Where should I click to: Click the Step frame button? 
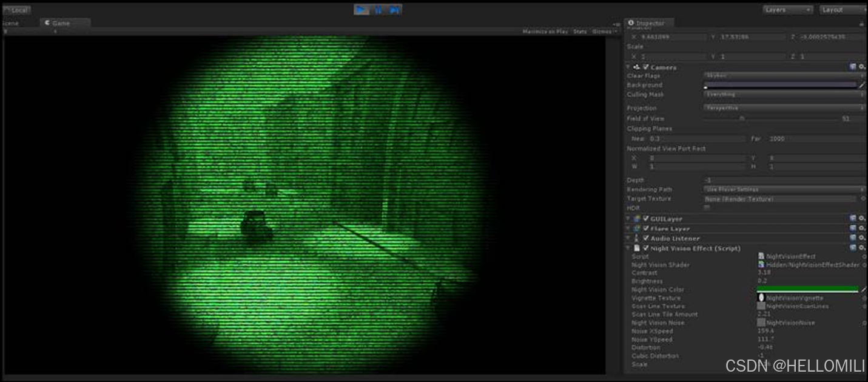coord(394,10)
